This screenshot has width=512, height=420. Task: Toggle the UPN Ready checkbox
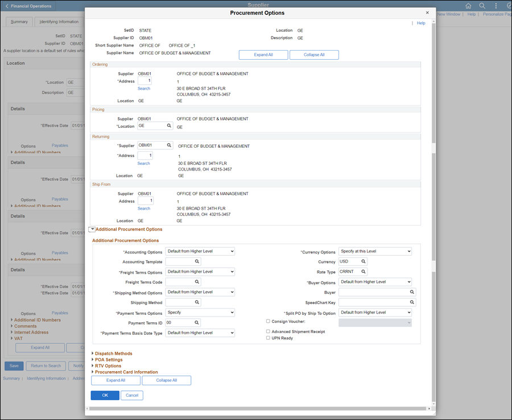(x=269, y=338)
